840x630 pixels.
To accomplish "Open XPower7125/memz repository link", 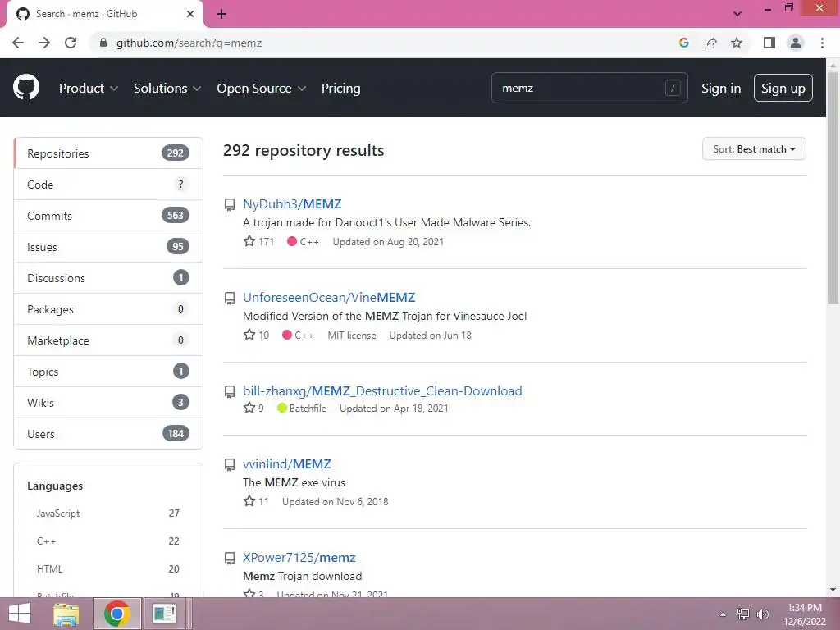I will [x=299, y=557].
